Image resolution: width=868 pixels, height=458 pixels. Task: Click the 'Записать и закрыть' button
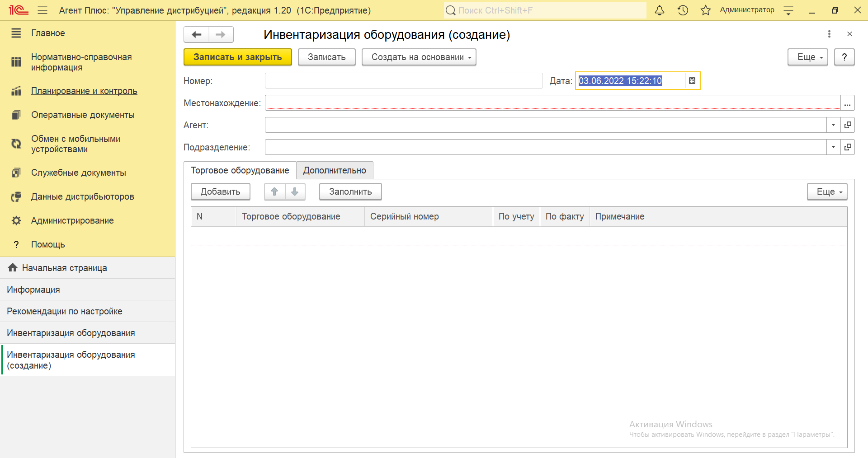coord(237,57)
